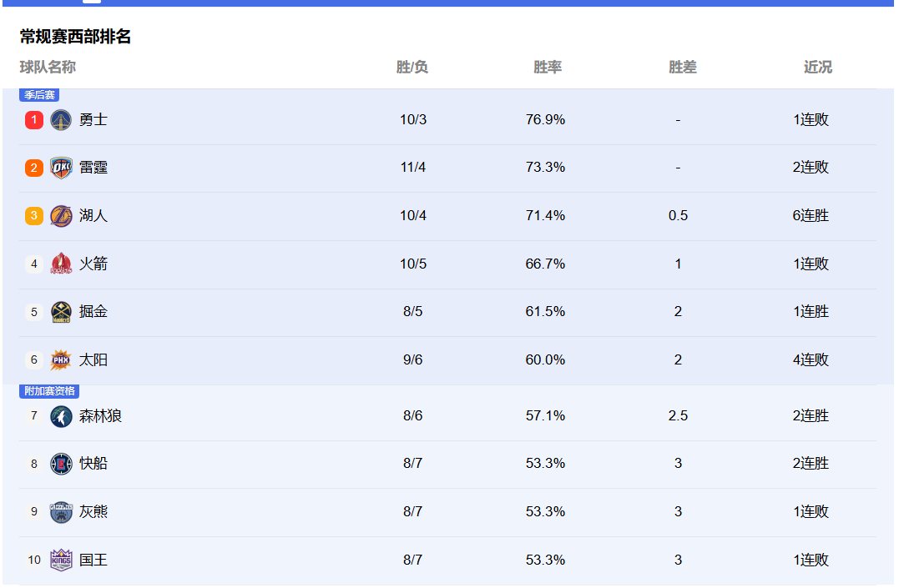Screen dimensions: 899x588
Task: Click the Clippers (快船) team logo
Action: coord(61,464)
